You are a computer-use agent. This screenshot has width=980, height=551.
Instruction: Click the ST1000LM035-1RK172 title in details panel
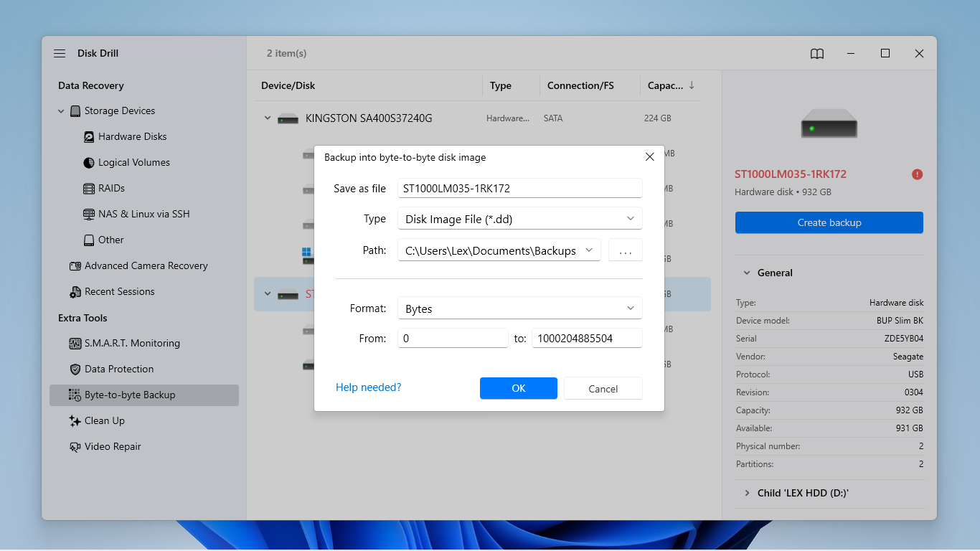pos(791,174)
